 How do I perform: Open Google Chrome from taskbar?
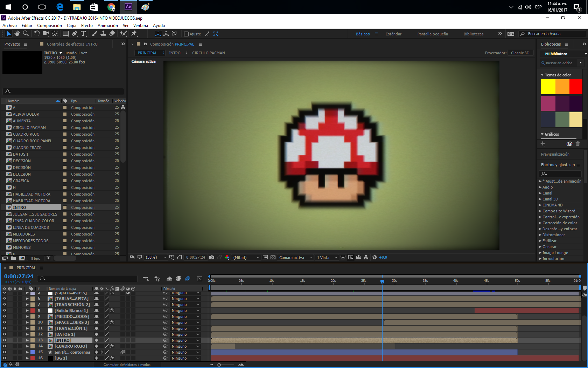click(111, 7)
